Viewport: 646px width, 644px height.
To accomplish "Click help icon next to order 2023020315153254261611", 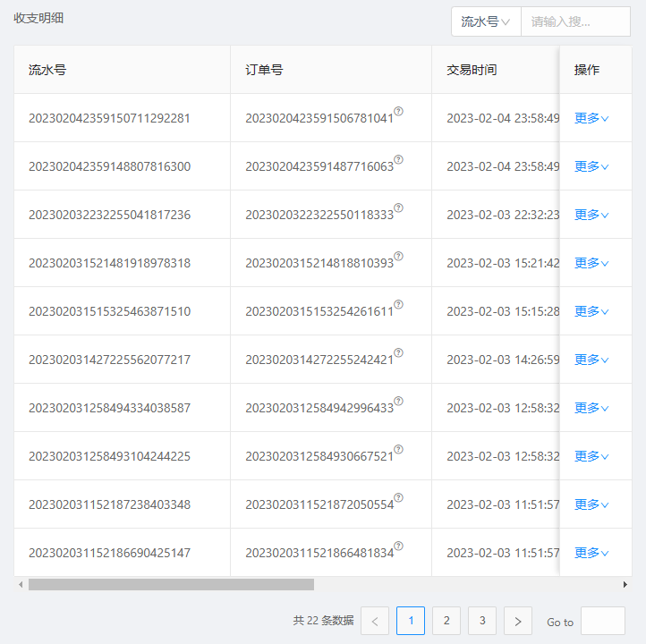I will (x=398, y=304).
